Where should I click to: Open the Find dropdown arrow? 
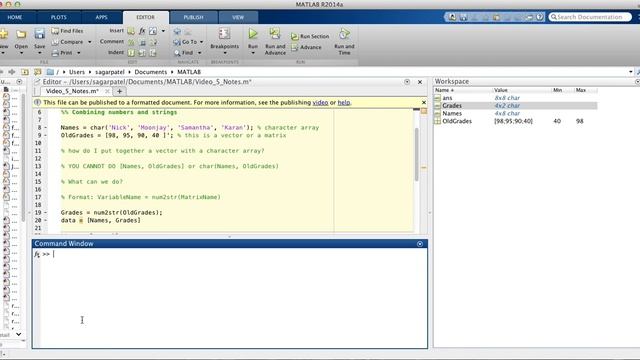click(x=200, y=53)
